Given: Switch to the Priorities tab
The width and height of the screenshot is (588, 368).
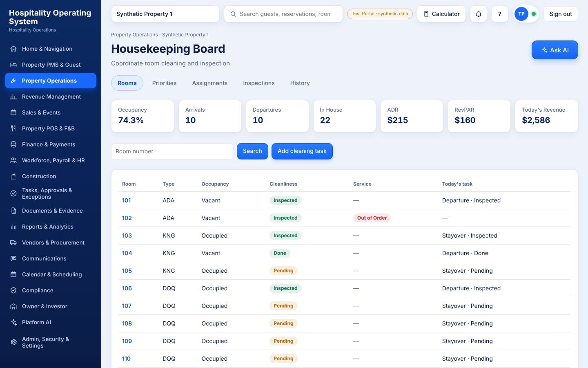Looking at the screenshot, I should pos(164,83).
